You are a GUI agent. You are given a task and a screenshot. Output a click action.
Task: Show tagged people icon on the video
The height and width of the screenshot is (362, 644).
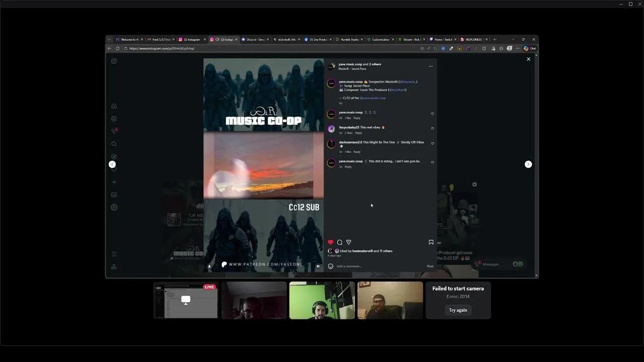pos(210,266)
